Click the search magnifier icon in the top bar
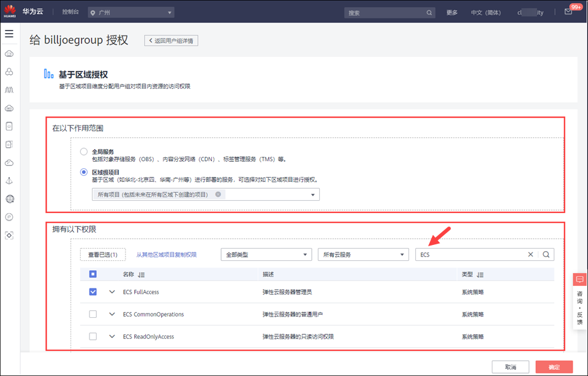Screen dimensions: 588x376 pos(430,12)
